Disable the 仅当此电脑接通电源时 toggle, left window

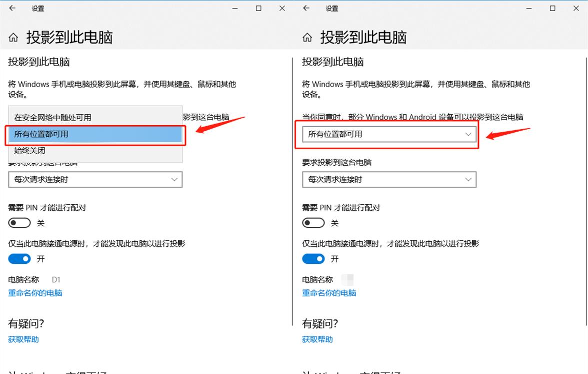[19, 258]
